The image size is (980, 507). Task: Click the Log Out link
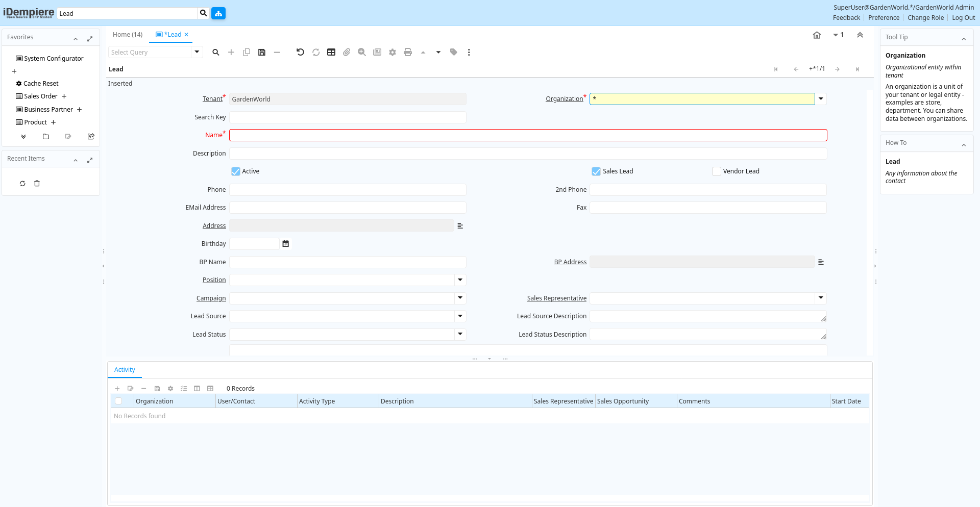(963, 18)
